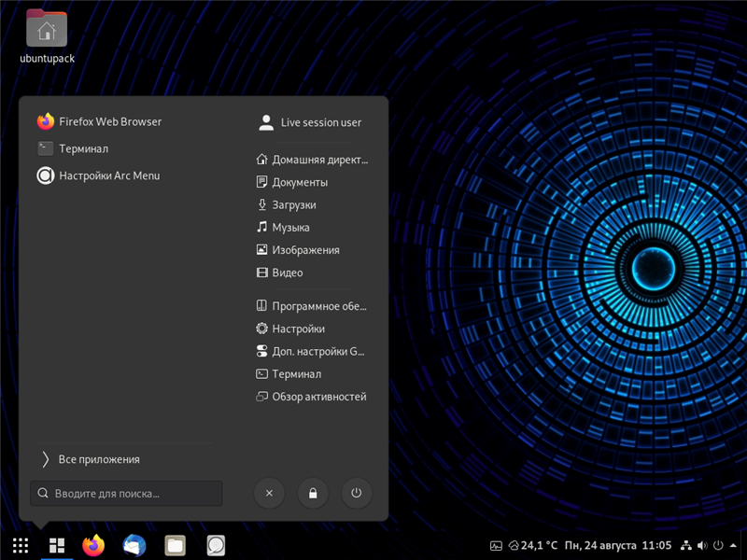The height and width of the screenshot is (560, 747).
Task: Launch Firefox from the taskbar
Action: (93, 545)
